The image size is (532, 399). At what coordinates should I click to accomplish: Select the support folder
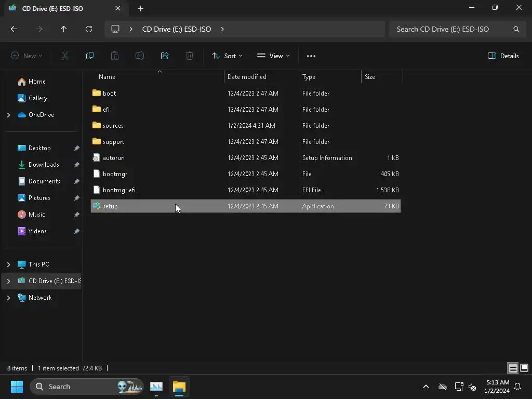[x=246, y=141]
